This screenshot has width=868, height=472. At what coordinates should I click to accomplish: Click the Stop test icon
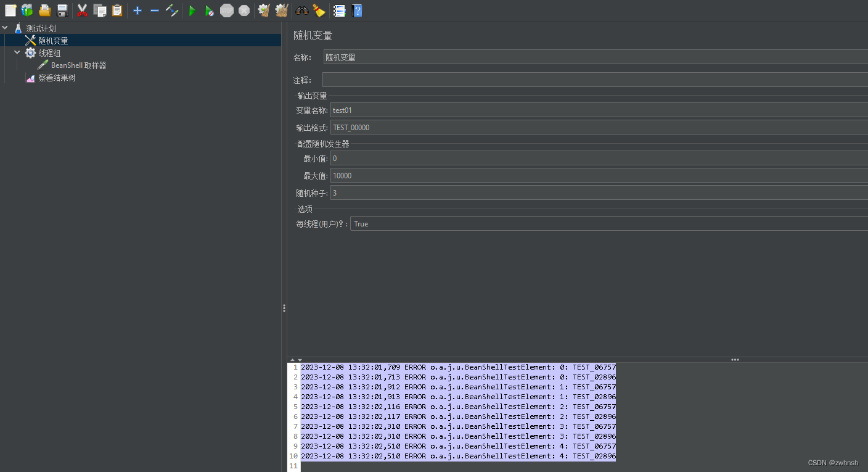click(x=227, y=10)
